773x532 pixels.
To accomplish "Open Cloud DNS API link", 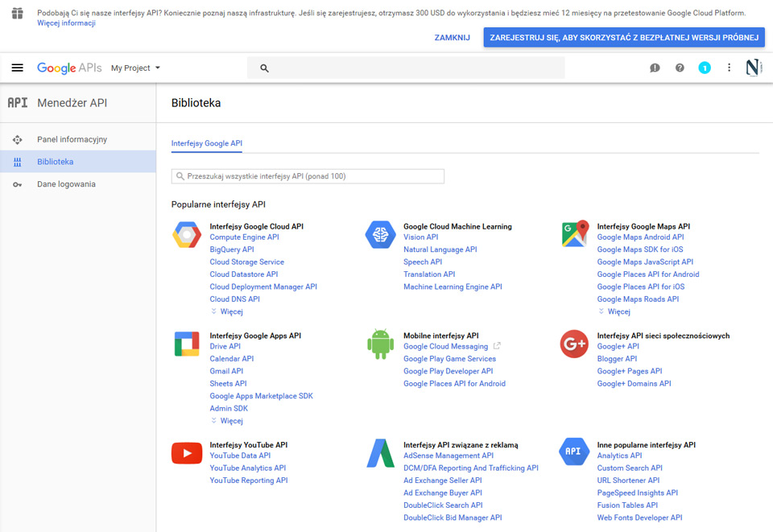I will pyautogui.click(x=234, y=299).
